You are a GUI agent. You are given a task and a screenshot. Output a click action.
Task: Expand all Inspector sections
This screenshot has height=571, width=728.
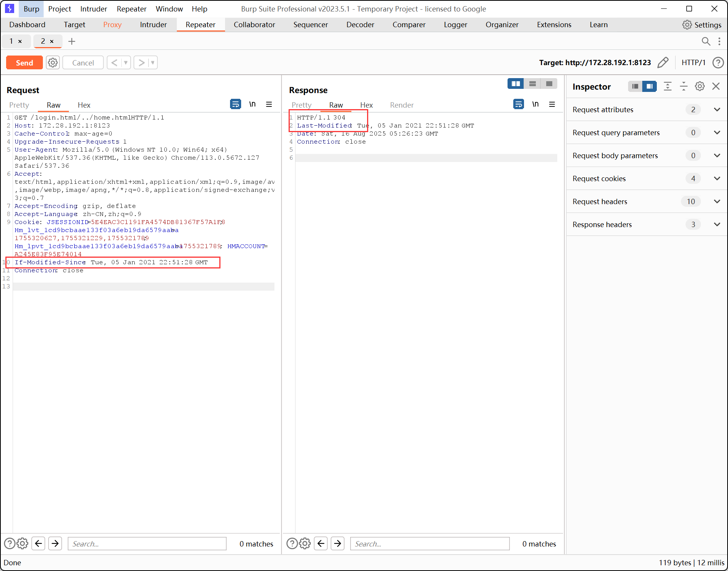click(668, 87)
